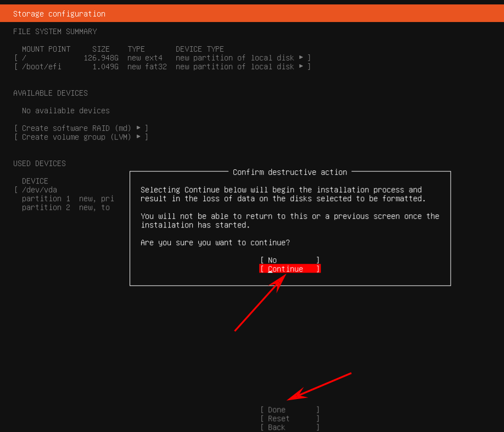The width and height of the screenshot is (504, 432).
Task: Go to previous screen with Back
Action: pos(289,428)
